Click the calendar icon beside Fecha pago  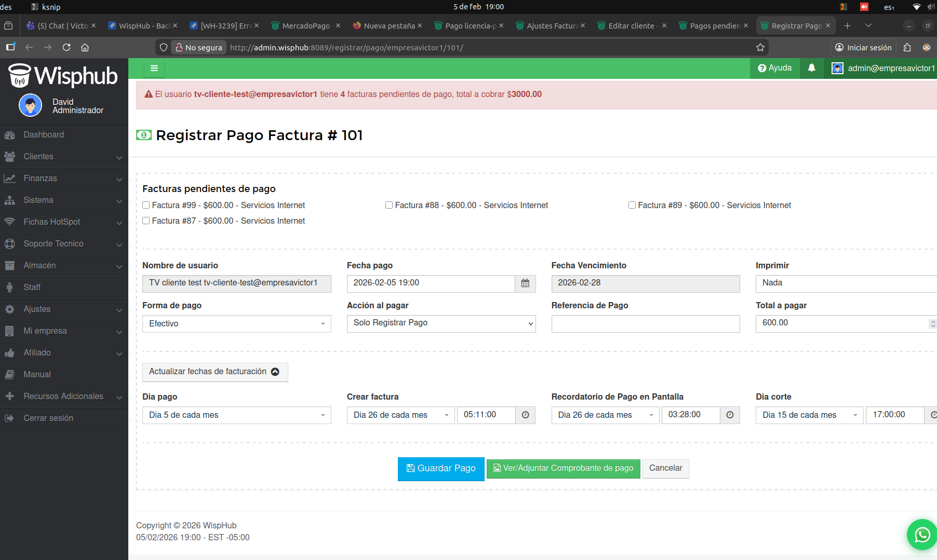pyautogui.click(x=525, y=283)
